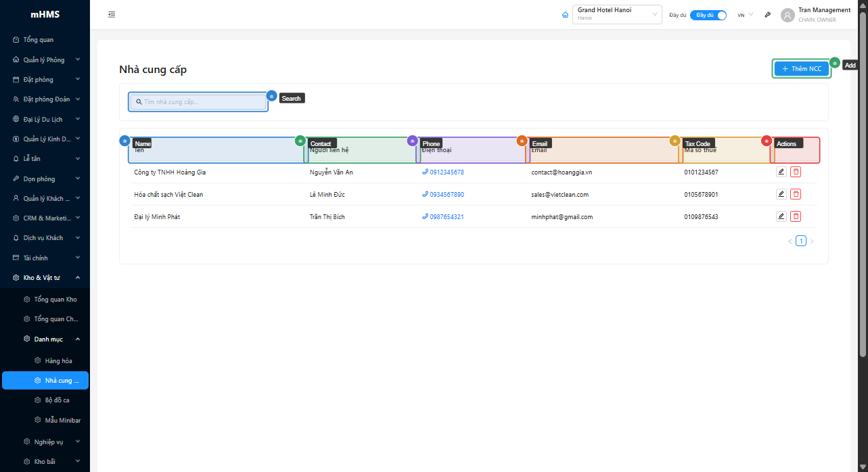Click the edit icon for Công ty TNHH Hoàng Gia
Viewport: 868px width, 472px height.
(781, 172)
